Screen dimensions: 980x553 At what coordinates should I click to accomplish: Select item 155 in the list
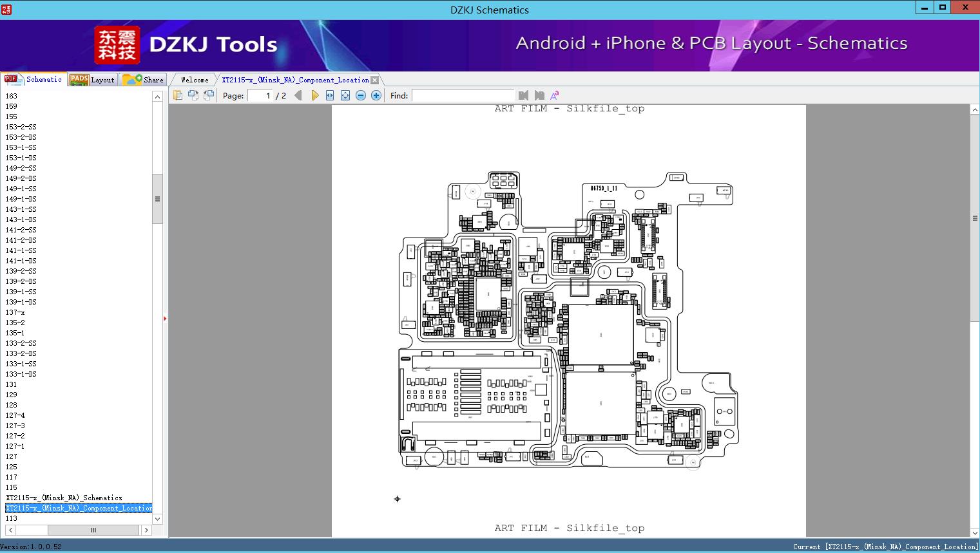pos(12,117)
